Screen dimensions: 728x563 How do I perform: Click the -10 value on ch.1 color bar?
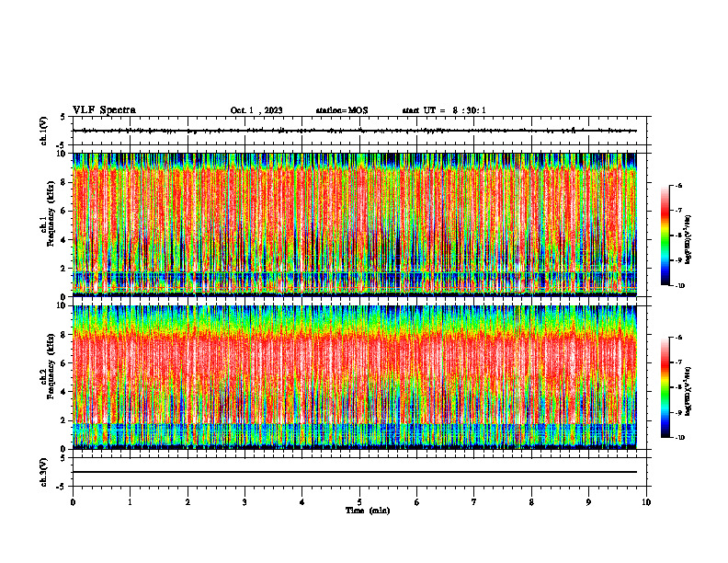679,286
